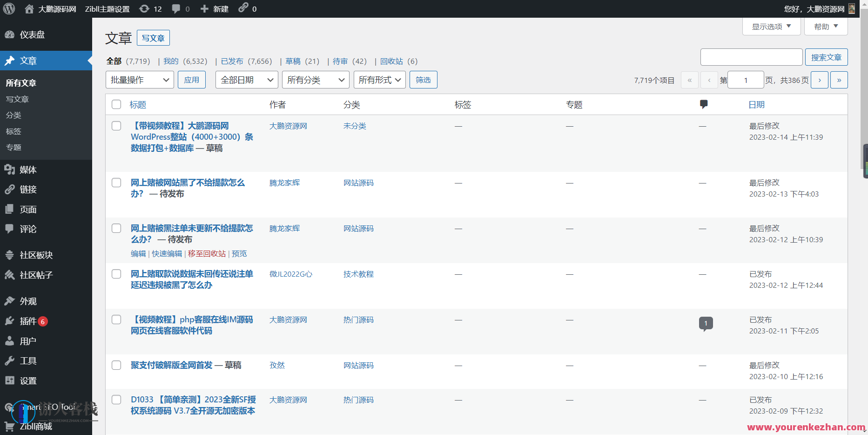Click inside the page number input field
Viewport: 868px width, 435px height.
pyautogui.click(x=746, y=80)
